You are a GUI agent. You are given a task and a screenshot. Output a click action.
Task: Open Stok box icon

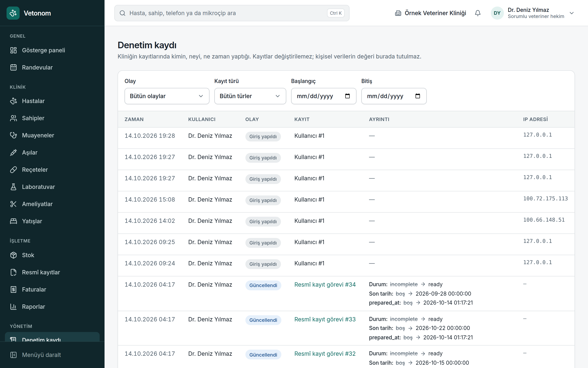13,255
